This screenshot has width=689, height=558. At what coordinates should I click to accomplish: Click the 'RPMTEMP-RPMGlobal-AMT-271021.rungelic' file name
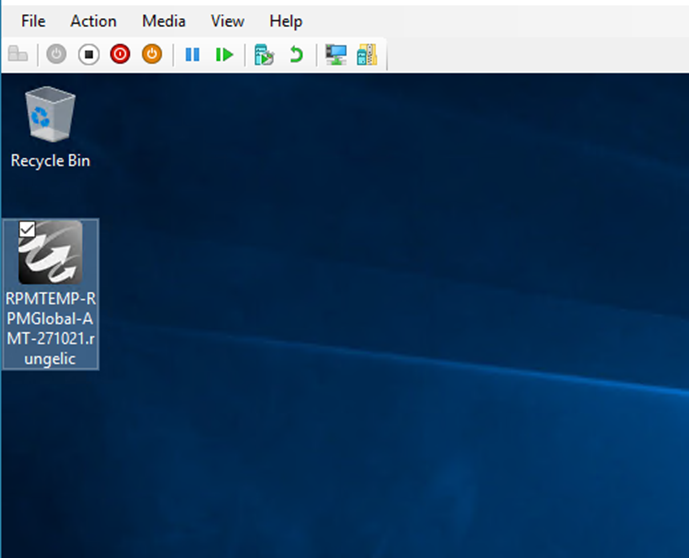[51, 329]
